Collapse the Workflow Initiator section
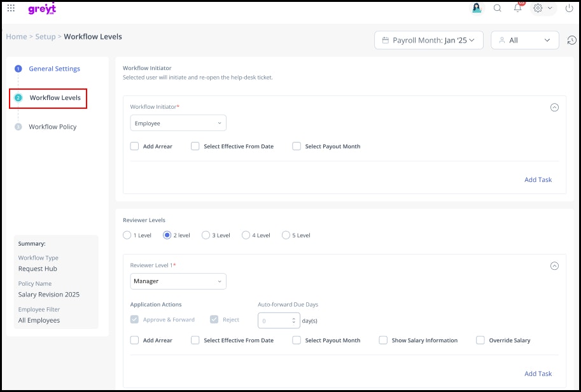 pyautogui.click(x=554, y=108)
